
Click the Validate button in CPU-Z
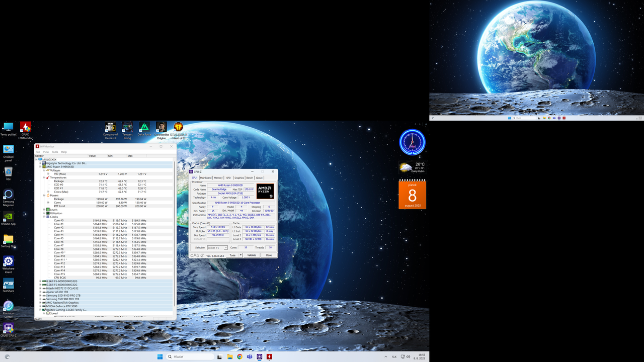252,255
